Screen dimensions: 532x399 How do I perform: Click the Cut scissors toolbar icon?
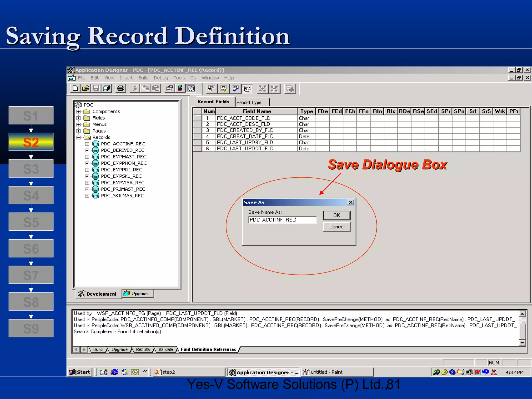[x=135, y=89]
